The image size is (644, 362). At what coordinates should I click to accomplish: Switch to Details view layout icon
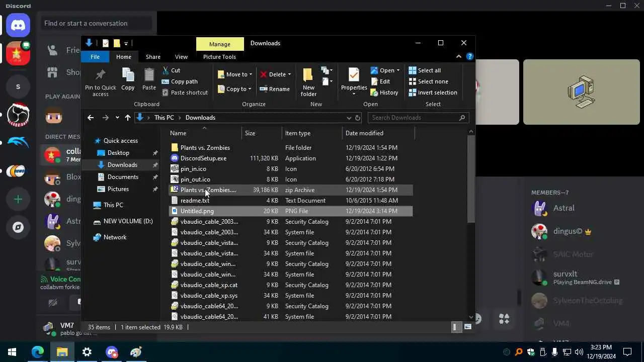point(455,327)
